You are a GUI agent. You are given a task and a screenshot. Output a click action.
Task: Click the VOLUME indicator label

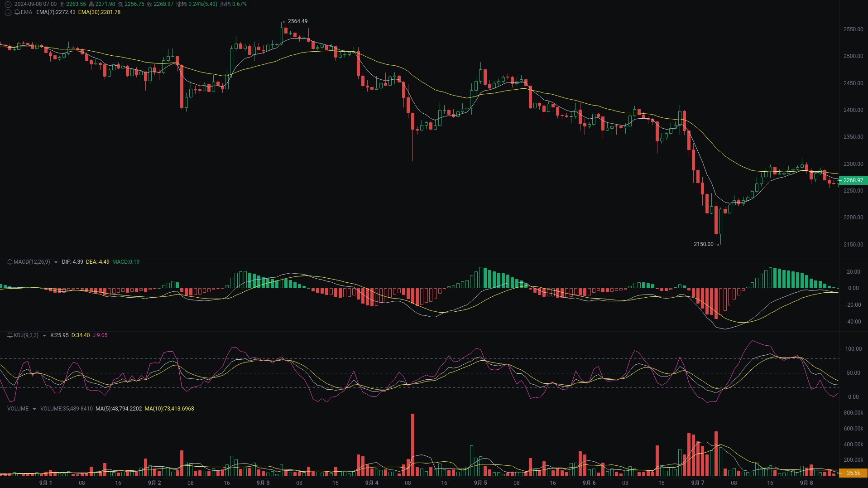pos(18,409)
